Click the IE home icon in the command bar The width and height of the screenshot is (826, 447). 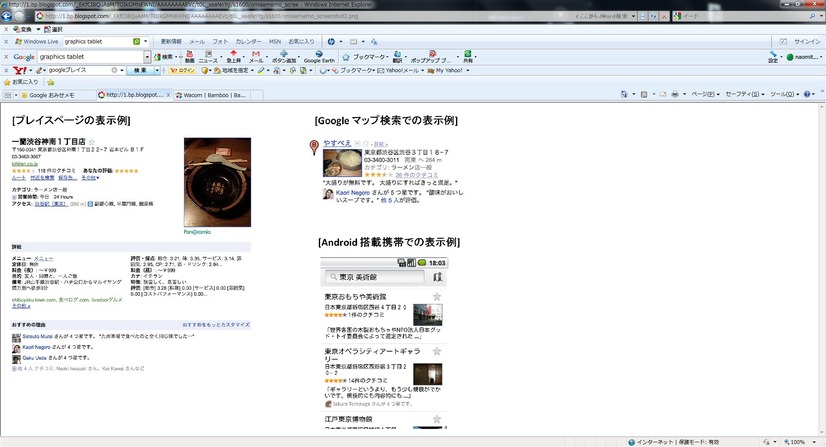pos(624,94)
